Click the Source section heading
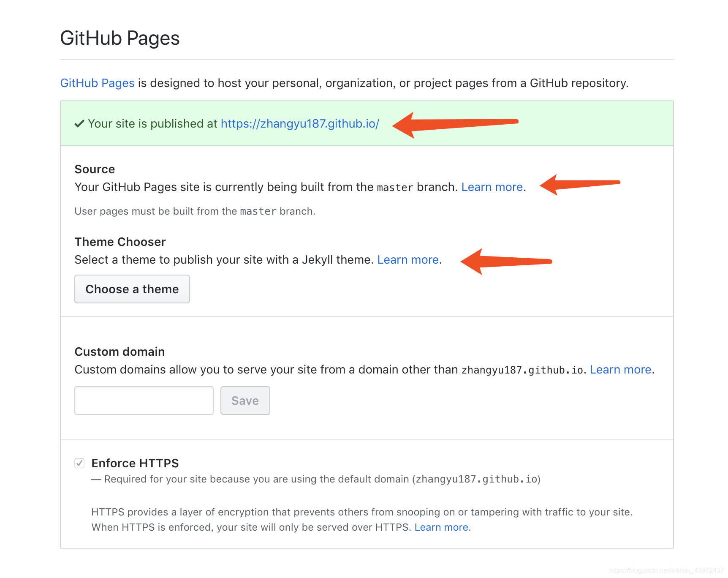Viewport: 728px width, 578px height. 95,169
